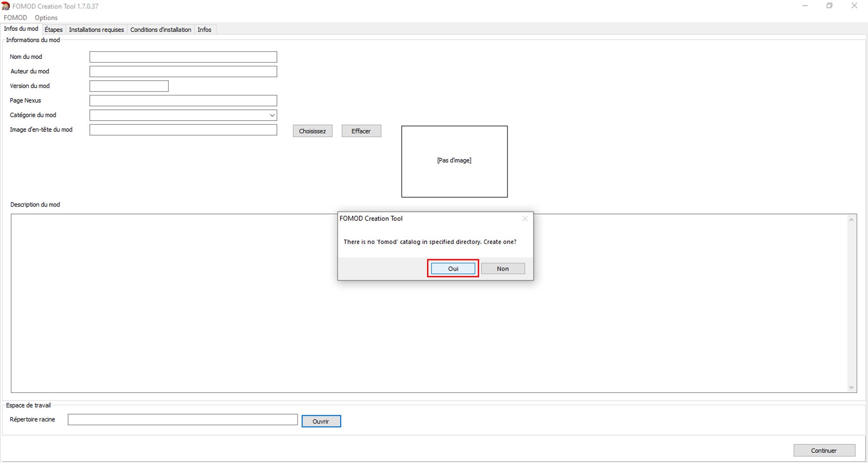Open the Options menu

(x=46, y=18)
